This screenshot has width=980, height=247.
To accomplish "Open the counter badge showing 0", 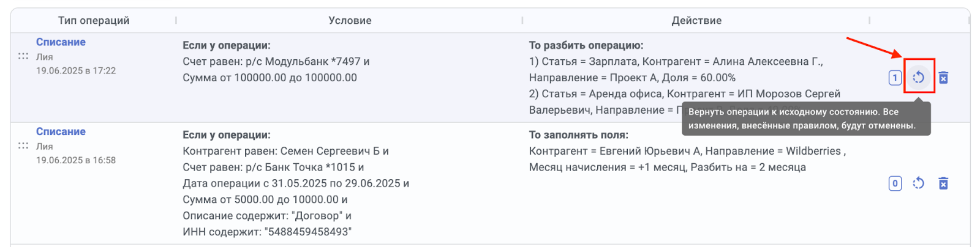I will pos(895,183).
